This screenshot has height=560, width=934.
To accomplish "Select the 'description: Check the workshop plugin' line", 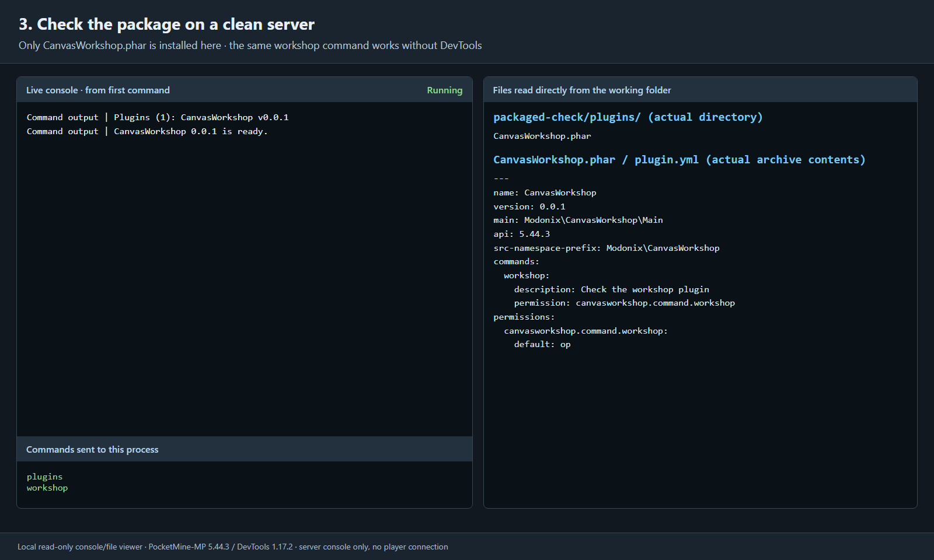I will click(612, 289).
